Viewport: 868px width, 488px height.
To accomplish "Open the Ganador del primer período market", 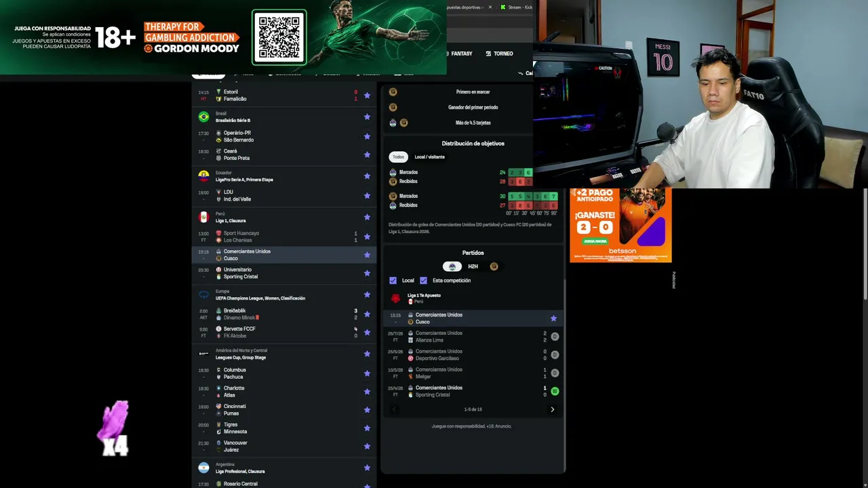I will point(473,107).
